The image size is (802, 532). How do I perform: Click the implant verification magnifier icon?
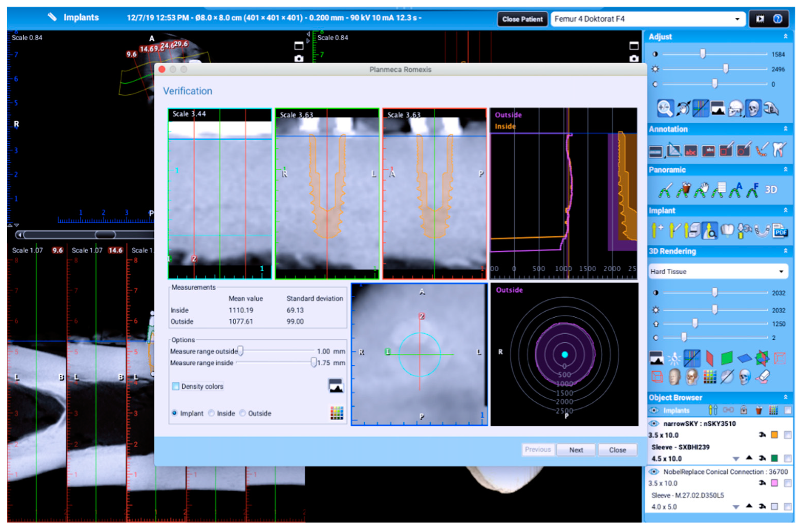tap(710, 231)
